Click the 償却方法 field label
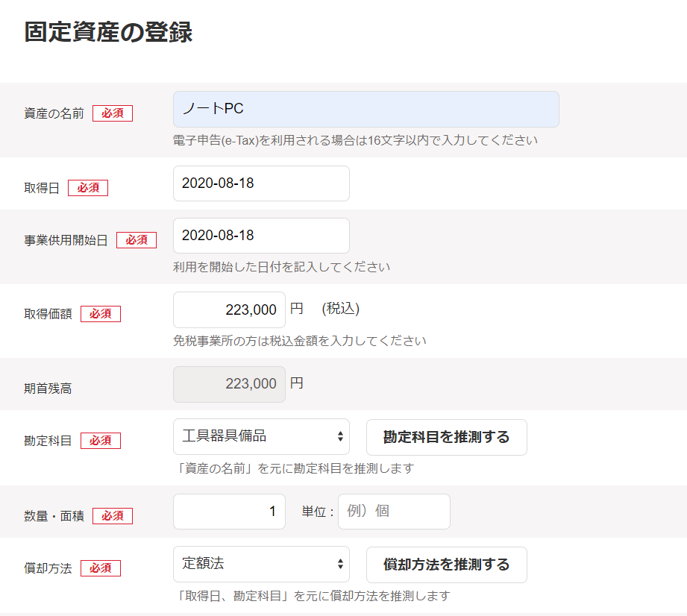The height and width of the screenshot is (616, 687). coord(48,568)
